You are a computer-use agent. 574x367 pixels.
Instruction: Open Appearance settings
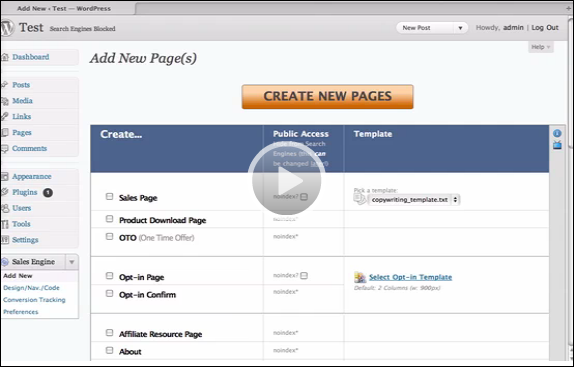(32, 177)
